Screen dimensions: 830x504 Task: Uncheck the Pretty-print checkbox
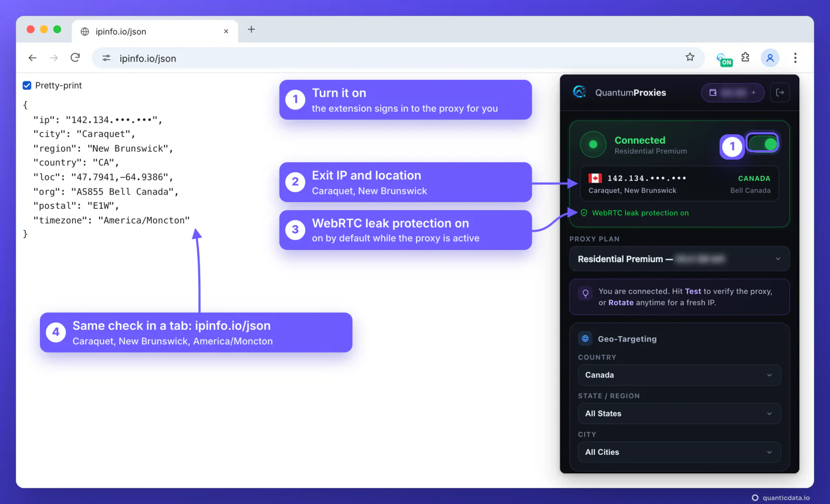(x=27, y=86)
